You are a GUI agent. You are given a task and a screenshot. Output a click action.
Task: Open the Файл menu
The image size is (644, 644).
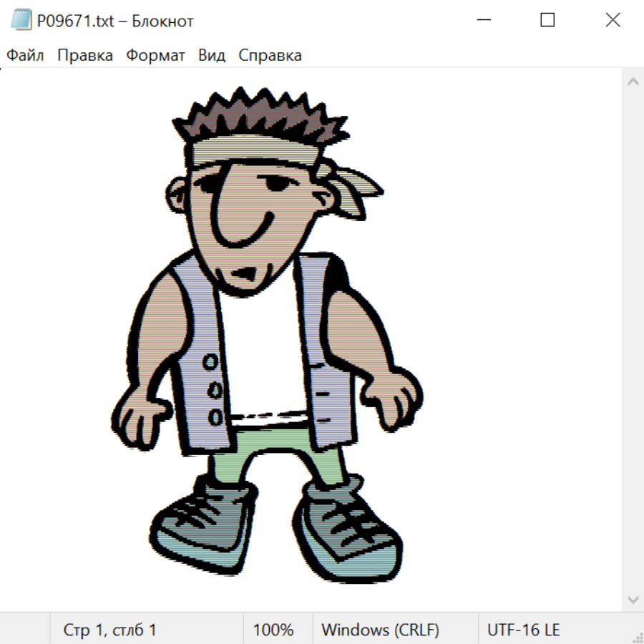pos(25,56)
